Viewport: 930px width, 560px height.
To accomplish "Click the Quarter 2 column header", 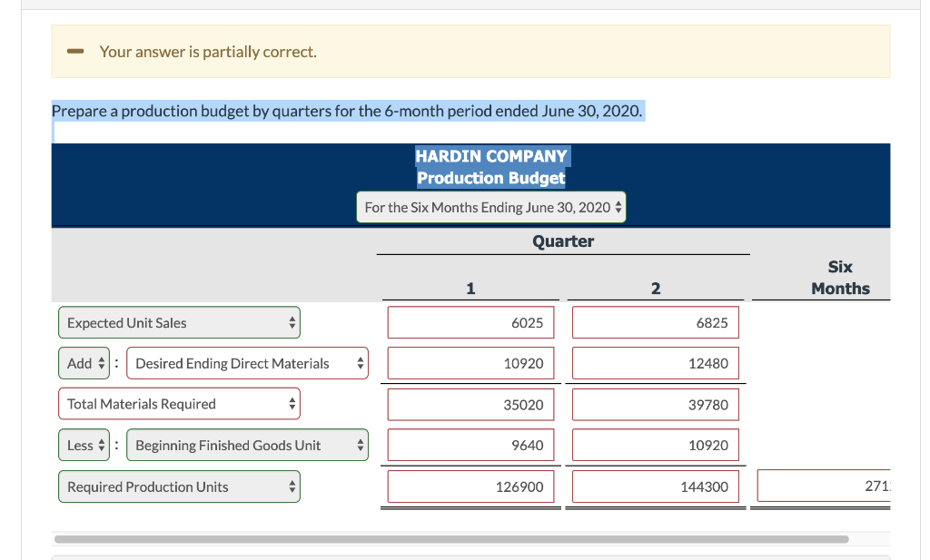I will (x=656, y=289).
